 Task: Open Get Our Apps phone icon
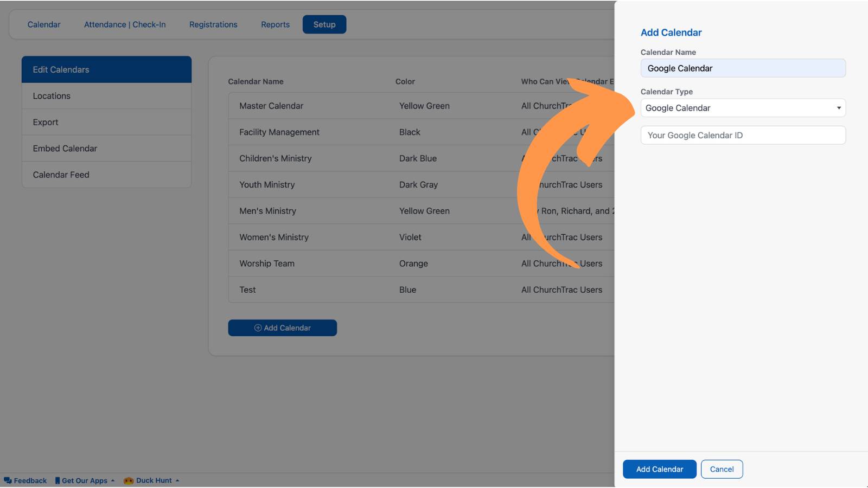coord(58,480)
